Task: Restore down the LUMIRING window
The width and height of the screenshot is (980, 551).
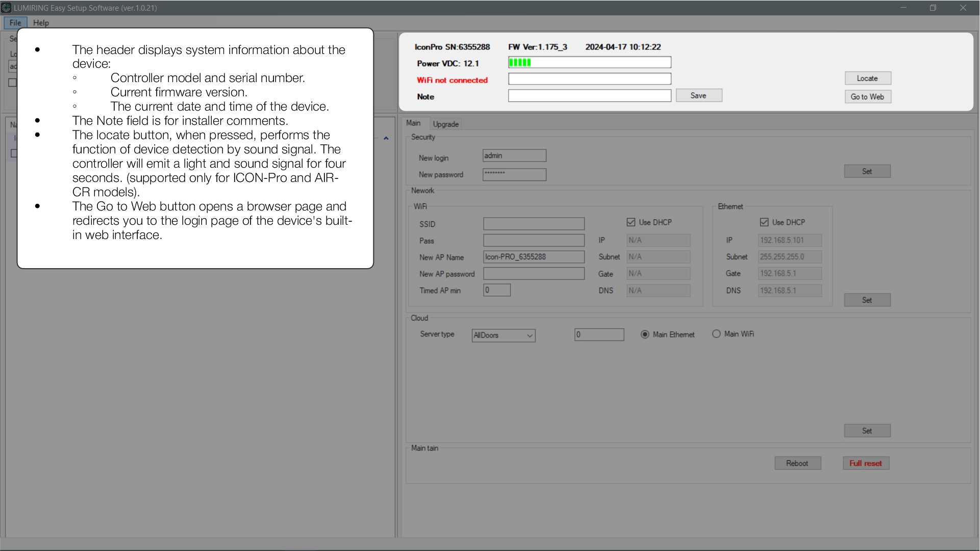Action: [x=933, y=8]
